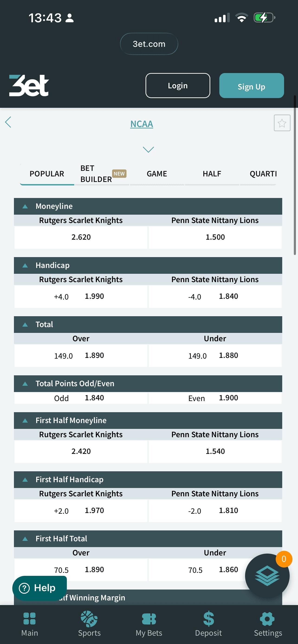Image resolution: width=298 pixels, height=644 pixels.
Task: Open the NCAA league link
Action: click(x=142, y=124)
